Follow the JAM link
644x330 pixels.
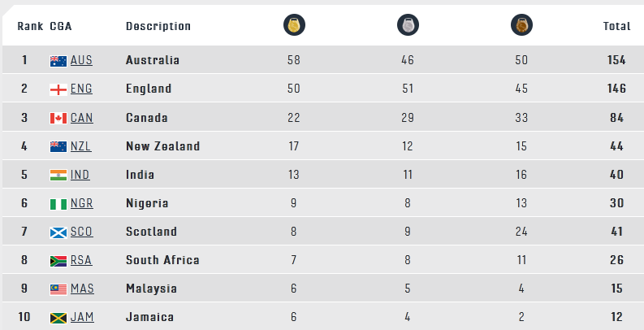click(82, 317)
